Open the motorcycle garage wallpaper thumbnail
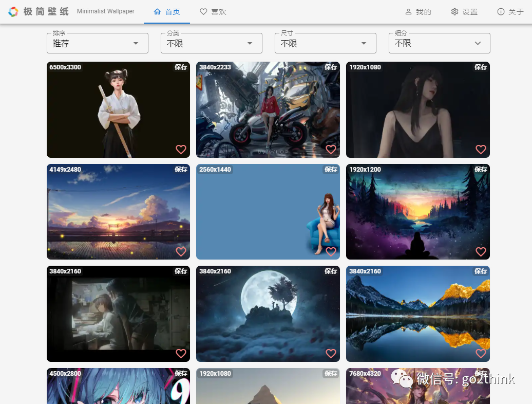 [268, 109]
